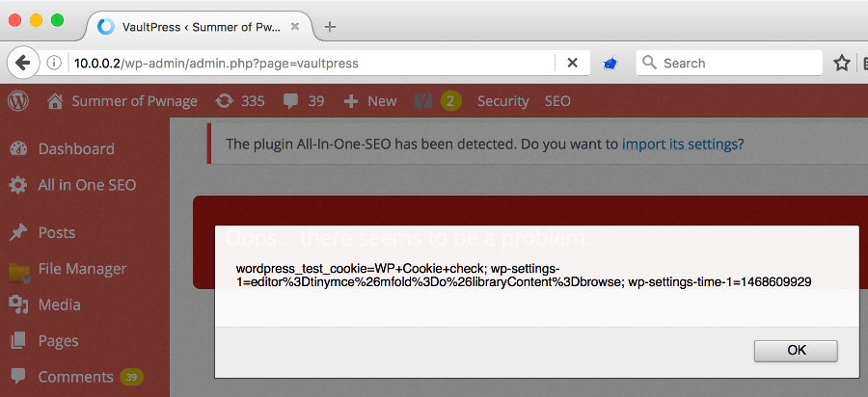Open the Summer of Pwnage home icon

(x=55, y=101)
